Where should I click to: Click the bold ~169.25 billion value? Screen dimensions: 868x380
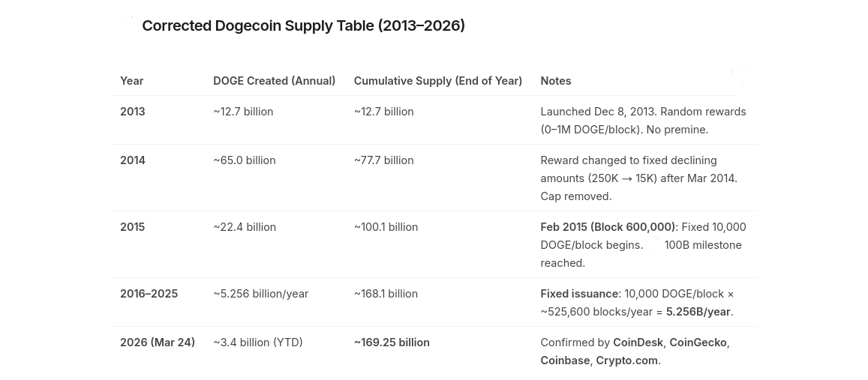click(392, 343)
